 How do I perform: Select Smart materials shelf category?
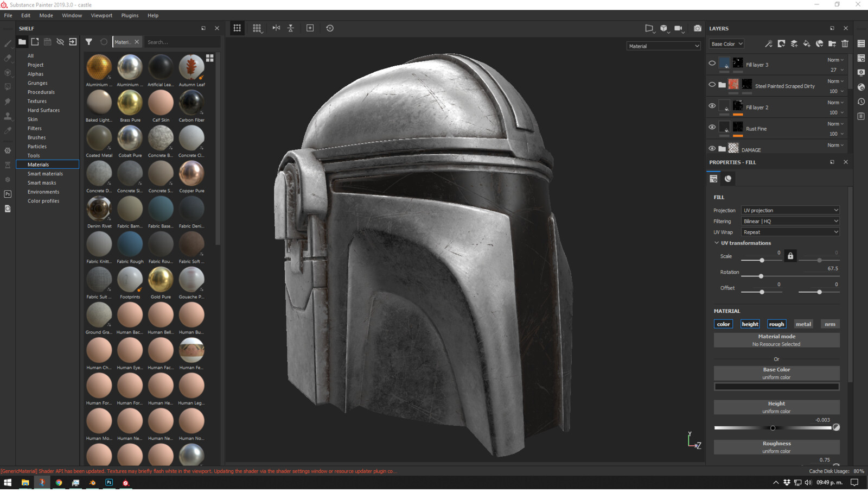point(45,174)
